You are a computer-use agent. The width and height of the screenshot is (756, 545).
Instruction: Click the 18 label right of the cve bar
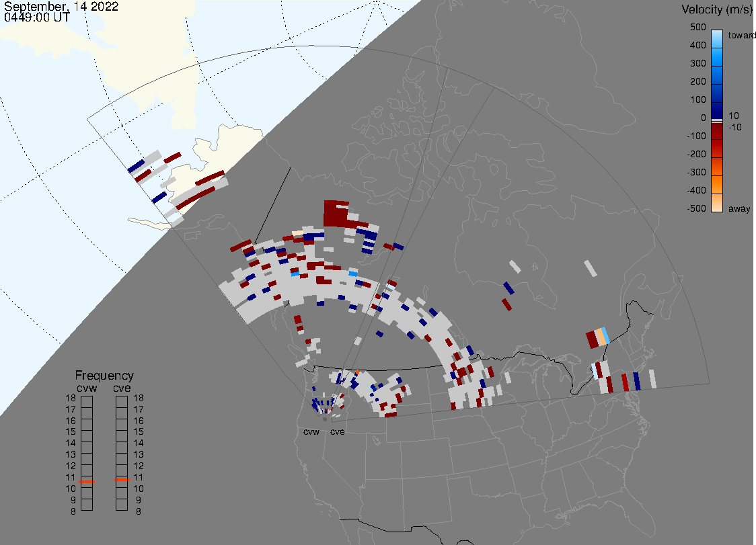[139, 398]
